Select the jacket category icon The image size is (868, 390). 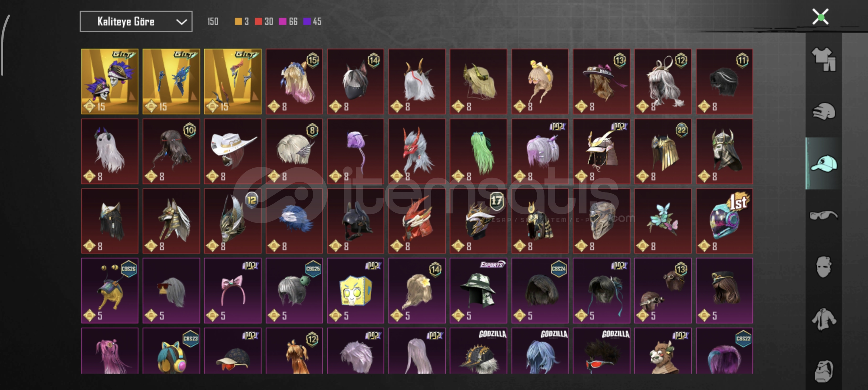(x=824, y=319)
